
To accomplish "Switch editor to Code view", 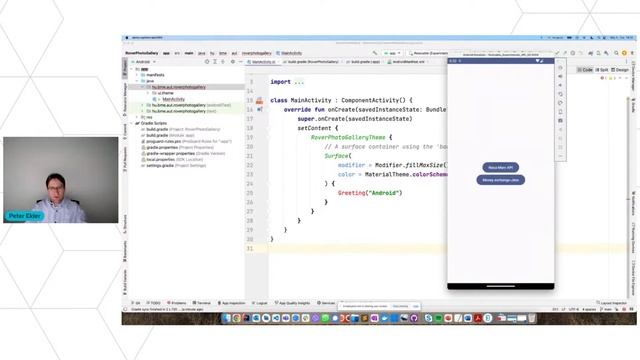I will (584, 70).
